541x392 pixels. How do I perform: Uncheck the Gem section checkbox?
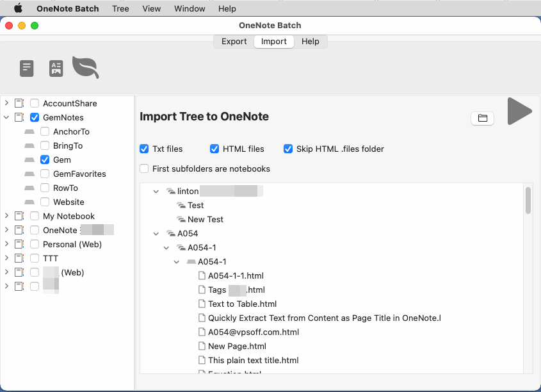tap(45, 159)
